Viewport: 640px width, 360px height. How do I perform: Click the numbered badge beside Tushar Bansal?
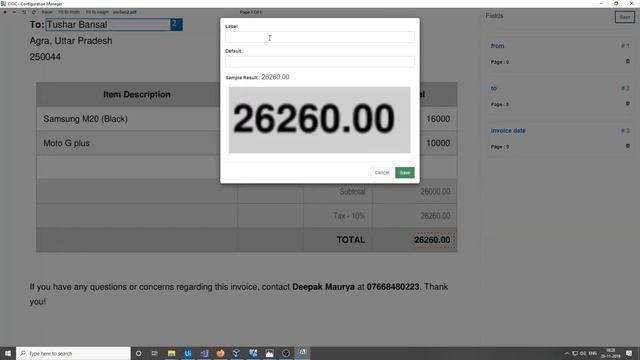point(176,24)
